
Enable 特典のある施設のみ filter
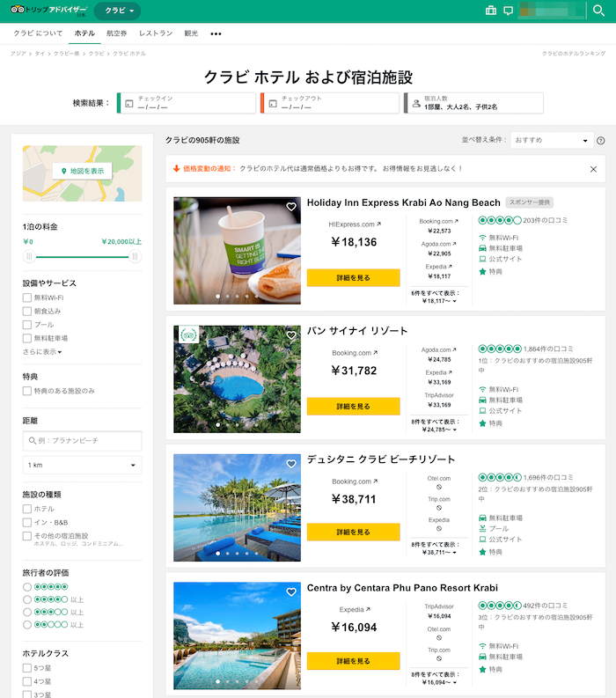pyautogui.click(x=27, y=391)
